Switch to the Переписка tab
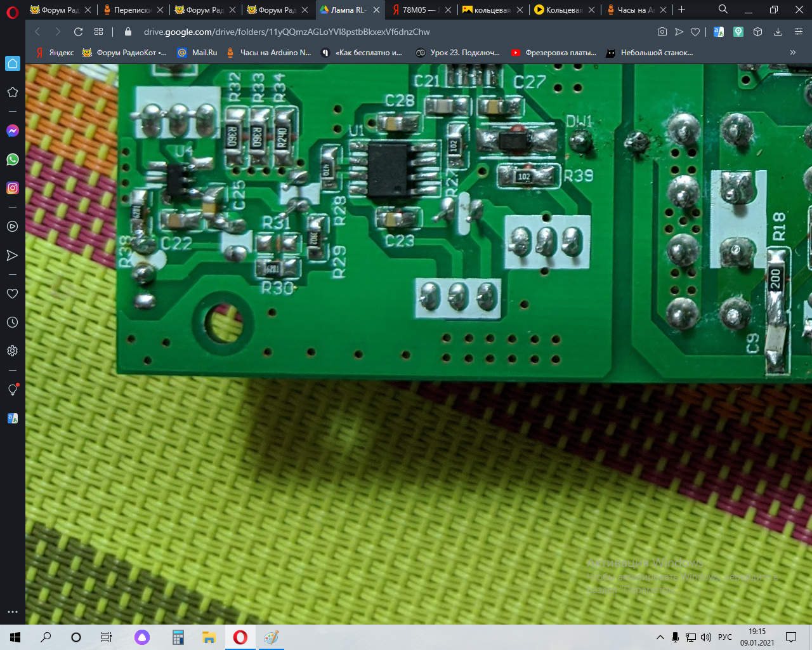Image resolution: width=812 pixels, height=650 pixels. coord(133,10)
